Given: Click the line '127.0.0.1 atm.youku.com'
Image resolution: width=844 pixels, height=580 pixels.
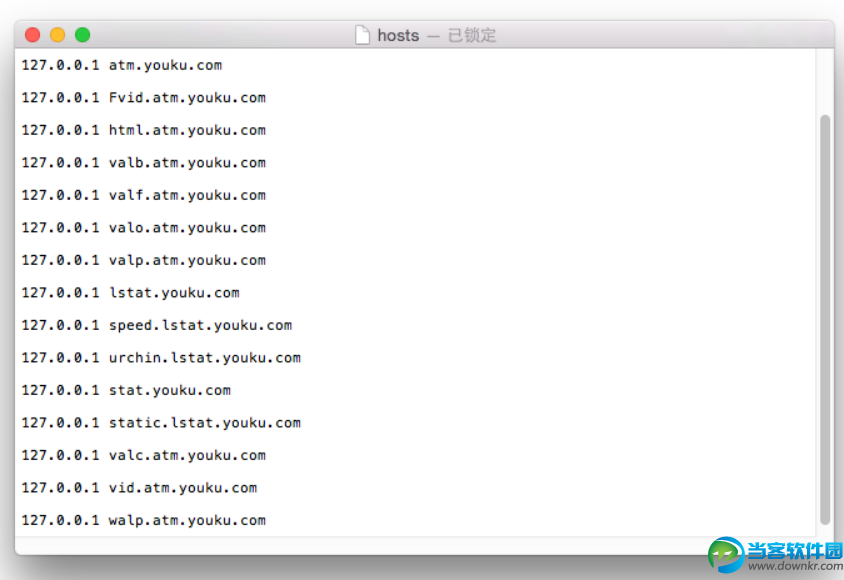Looking at the screenshot, I should [x=122, y=66].
